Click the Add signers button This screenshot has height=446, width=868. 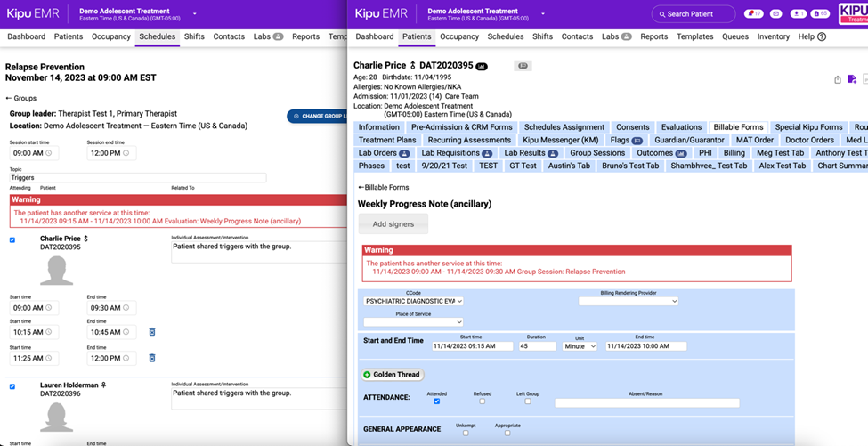tap(393, 224)
